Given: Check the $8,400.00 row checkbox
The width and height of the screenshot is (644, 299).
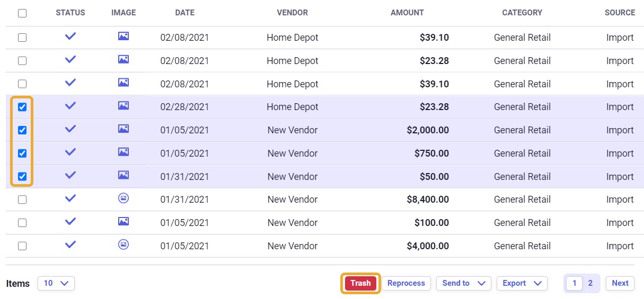Looking at the screenshot, I should click(22, 200).
